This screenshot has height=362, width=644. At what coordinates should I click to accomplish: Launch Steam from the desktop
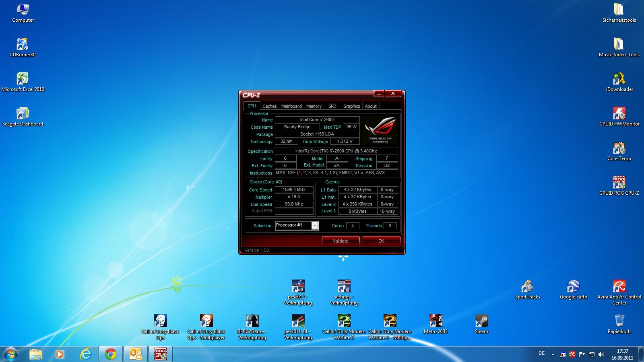(x=481, y=324)
